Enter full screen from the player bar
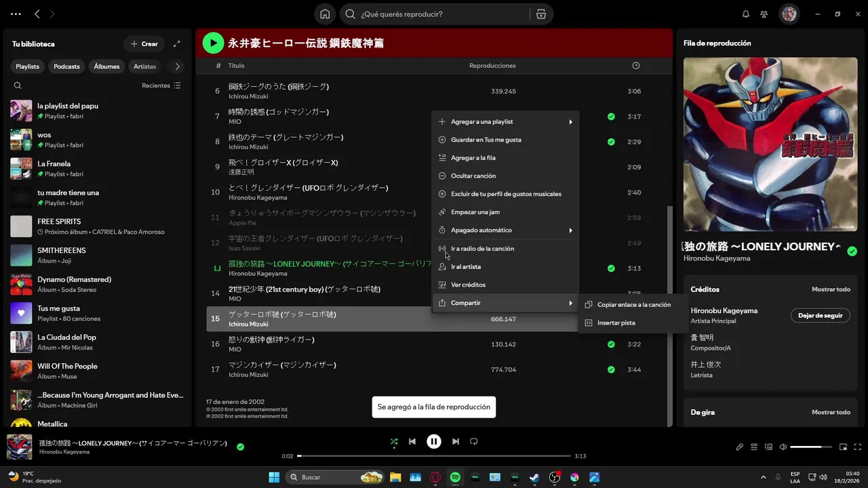 [x=858, y=447]
